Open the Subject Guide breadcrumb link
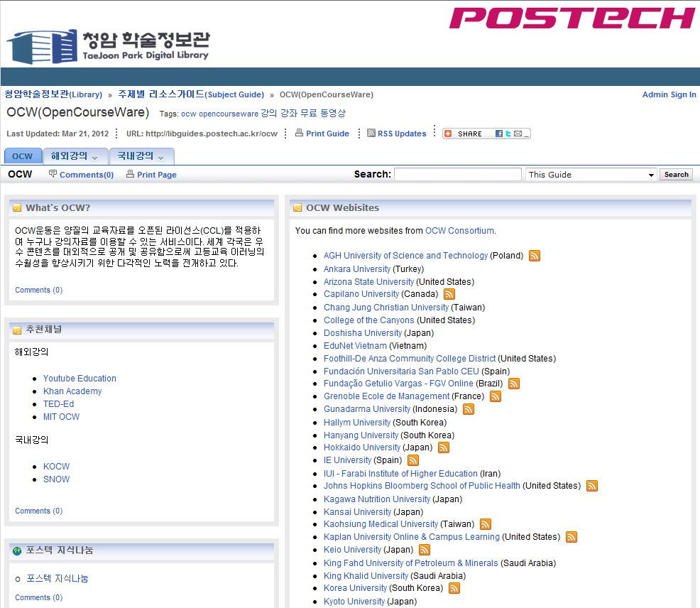The height and width of the screenshot is (608, 700). point(191,94)
